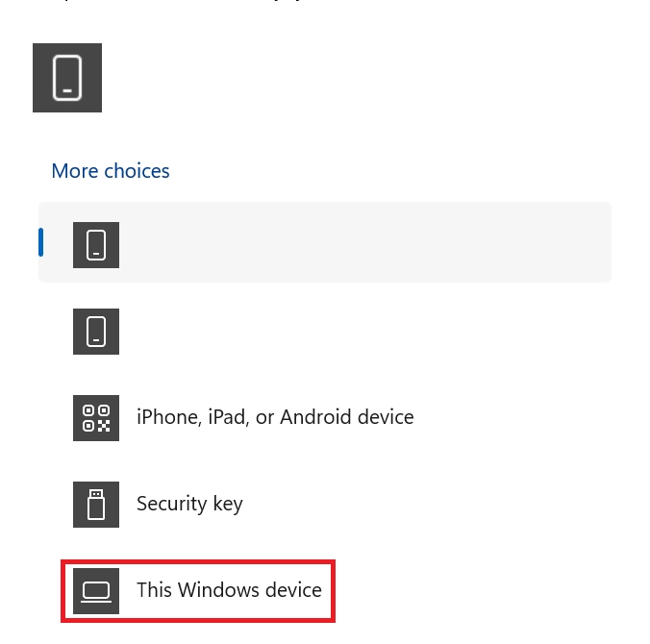Select the USB security key icon

coord(96,505)
